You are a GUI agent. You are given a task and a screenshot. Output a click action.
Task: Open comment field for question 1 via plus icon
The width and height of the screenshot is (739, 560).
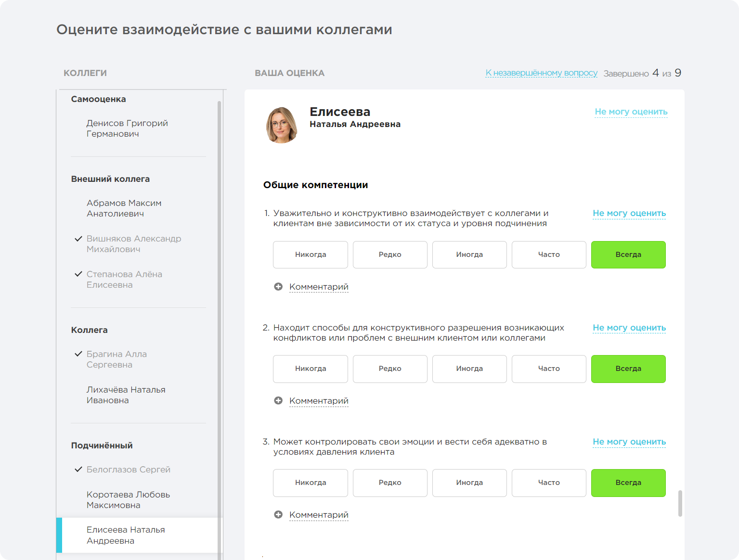[278, 286]
